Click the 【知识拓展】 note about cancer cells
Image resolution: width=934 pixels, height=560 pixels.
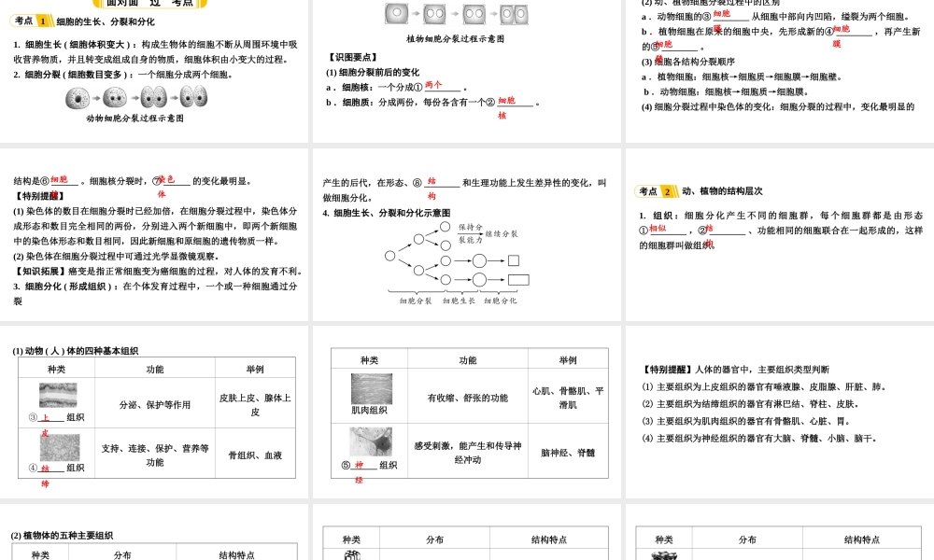coord(157,271)
